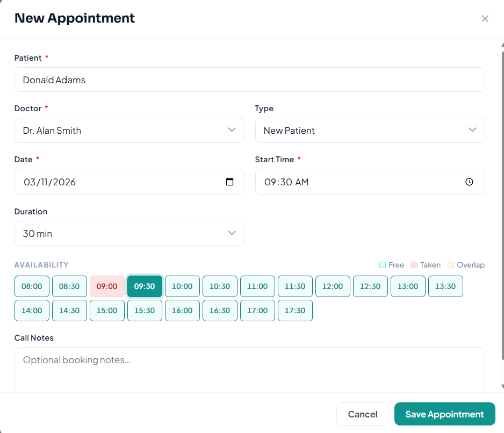The width and height of the screenshot is (504, 433).
Task: Click the taken 09:00 time slot
Action: point(107,286)
